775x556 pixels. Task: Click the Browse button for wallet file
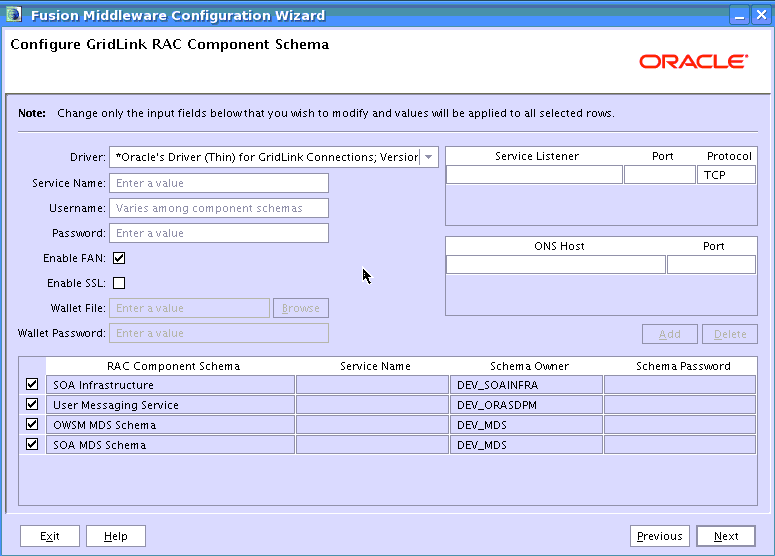point(301,308)
